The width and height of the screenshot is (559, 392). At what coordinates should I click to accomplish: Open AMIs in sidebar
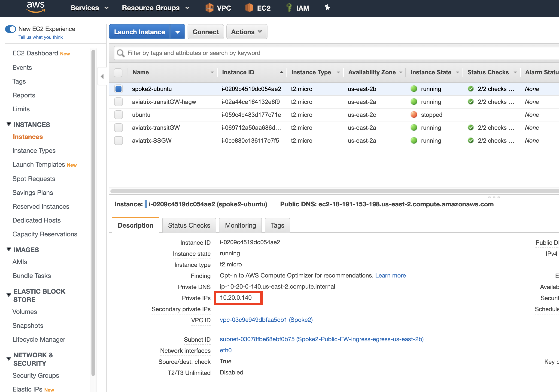pyautogui.click(x=20, y=262)
